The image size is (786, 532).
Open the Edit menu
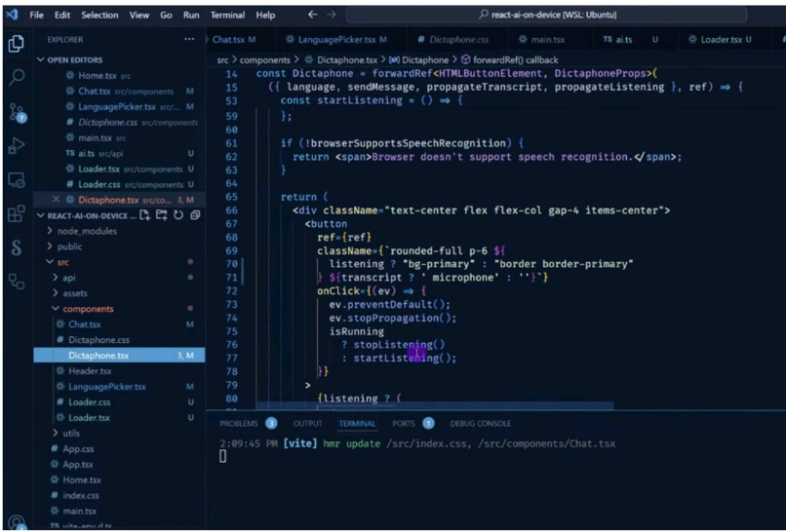[62, 15]
